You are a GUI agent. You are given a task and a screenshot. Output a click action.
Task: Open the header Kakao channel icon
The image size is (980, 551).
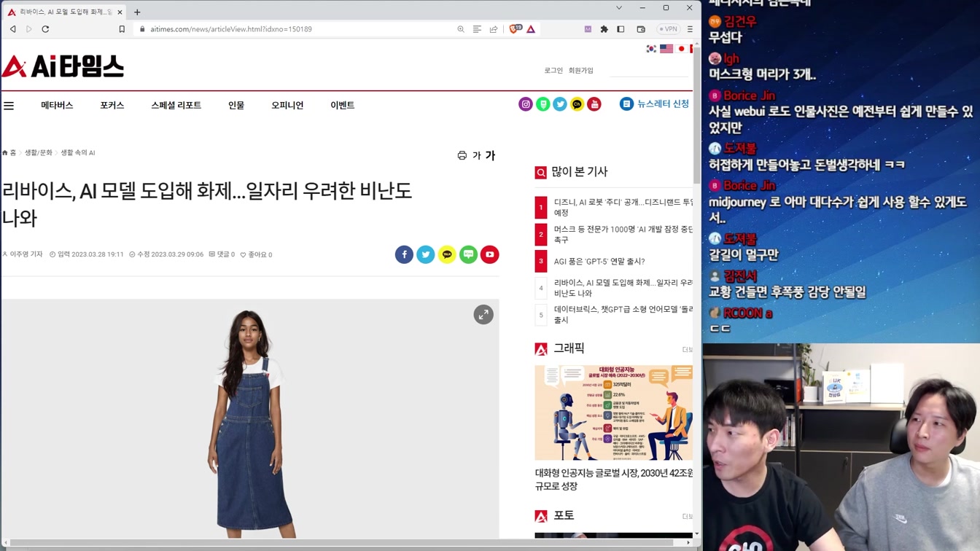(x=577, y=104)
